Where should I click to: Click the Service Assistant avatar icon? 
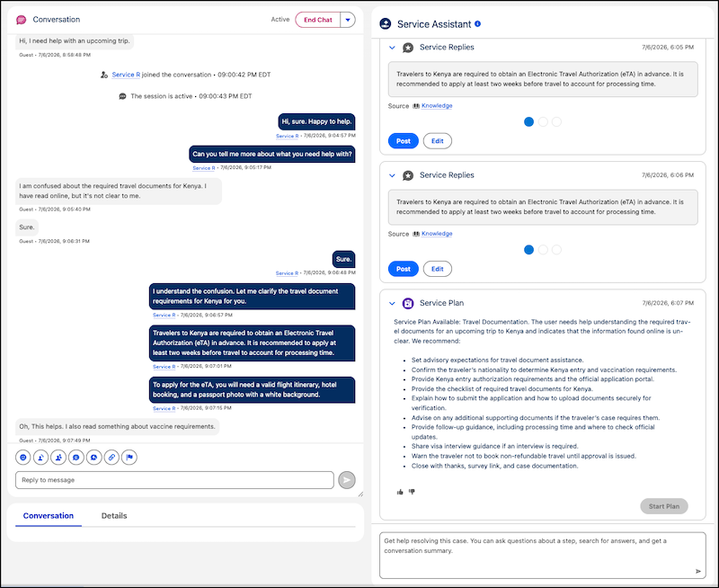(386, 24)
